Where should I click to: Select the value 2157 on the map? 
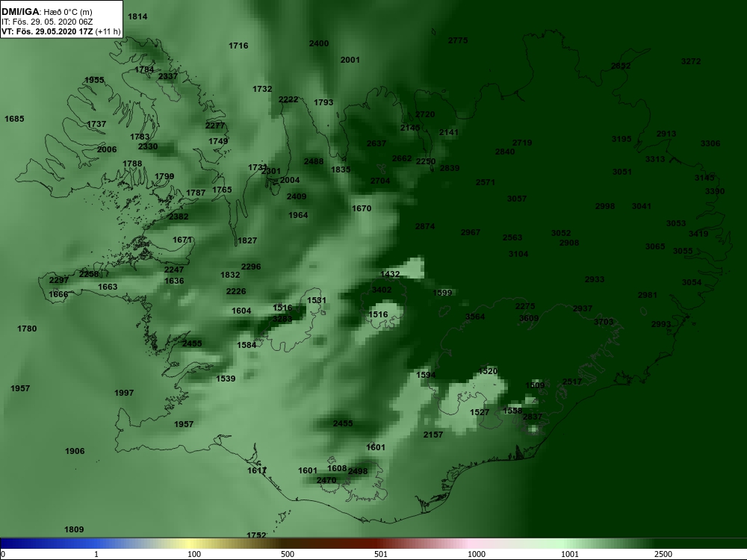(x=433, y=435)
